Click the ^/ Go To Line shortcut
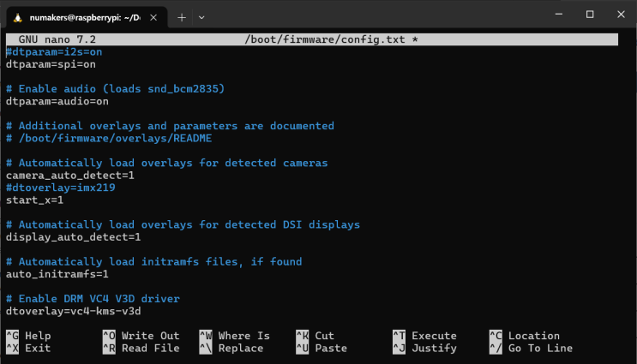The height and width of the screenshot is (364, 637). 531,349
